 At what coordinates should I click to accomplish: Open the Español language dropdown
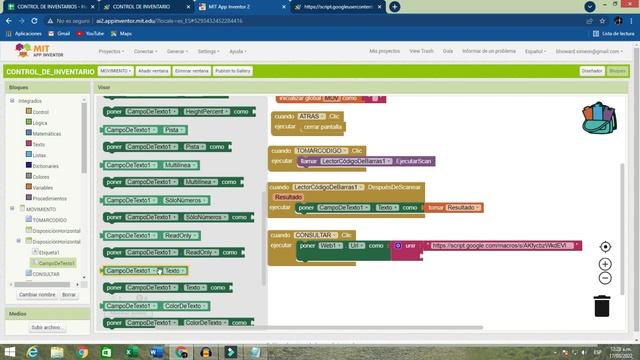(x=535, y=51)
